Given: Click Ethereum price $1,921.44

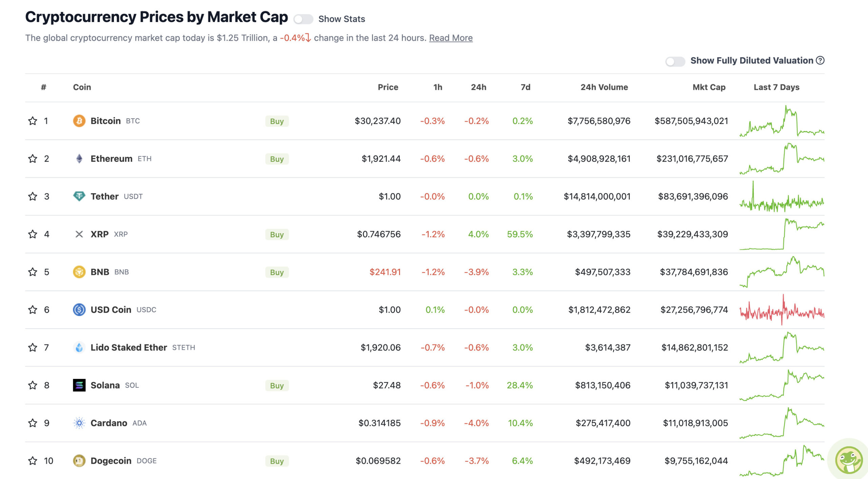Looking at the screenshot, I should (381, 159).
